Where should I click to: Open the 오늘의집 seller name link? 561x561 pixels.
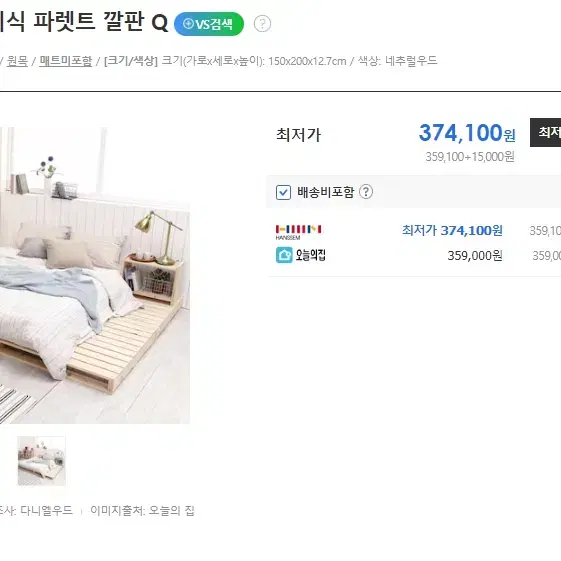[x=311, y=255]
